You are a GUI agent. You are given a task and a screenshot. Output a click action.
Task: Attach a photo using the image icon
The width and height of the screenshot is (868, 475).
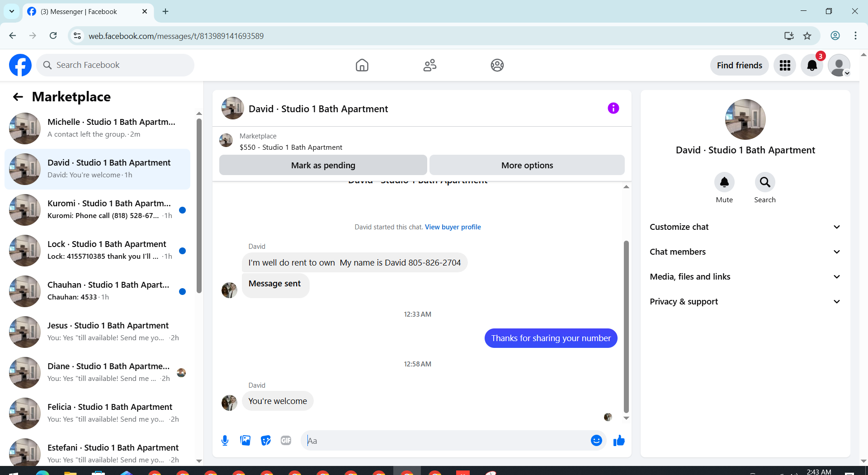click(245, 440)
